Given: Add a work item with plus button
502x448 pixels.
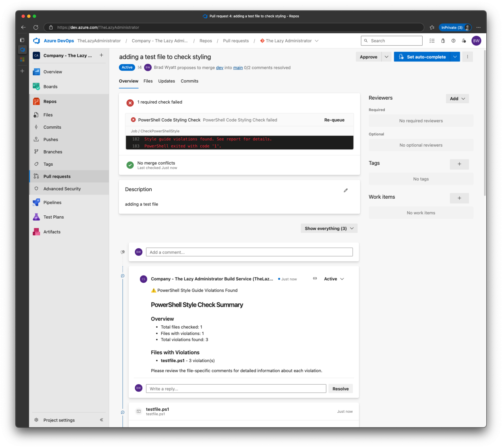Looking at the screenshot, I should (460, 198).
